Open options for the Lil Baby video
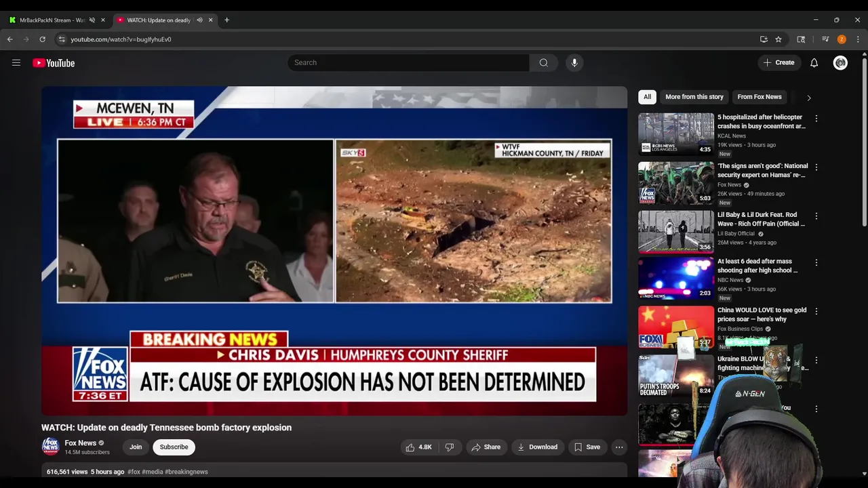Image resolution: width=868 pixels, height=488 pixels. pyautogui.click(x=816, y=216)
